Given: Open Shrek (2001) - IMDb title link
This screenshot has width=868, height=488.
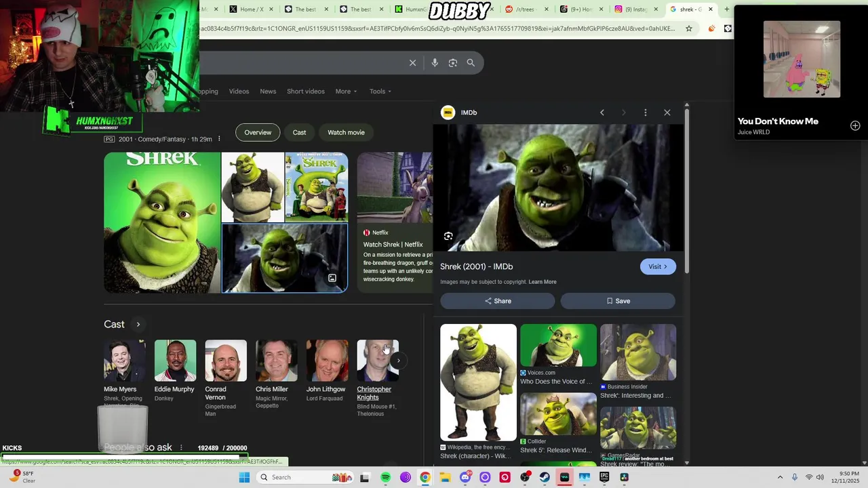Looking at the screenshot, I should [476, 267].
